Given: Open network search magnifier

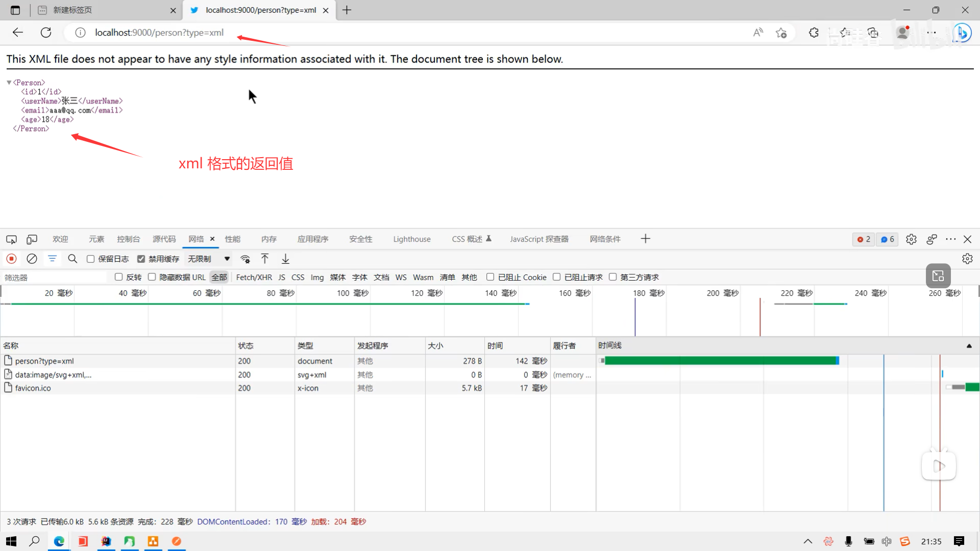Looking at the screenshot, I should click(x=72, y=259).
